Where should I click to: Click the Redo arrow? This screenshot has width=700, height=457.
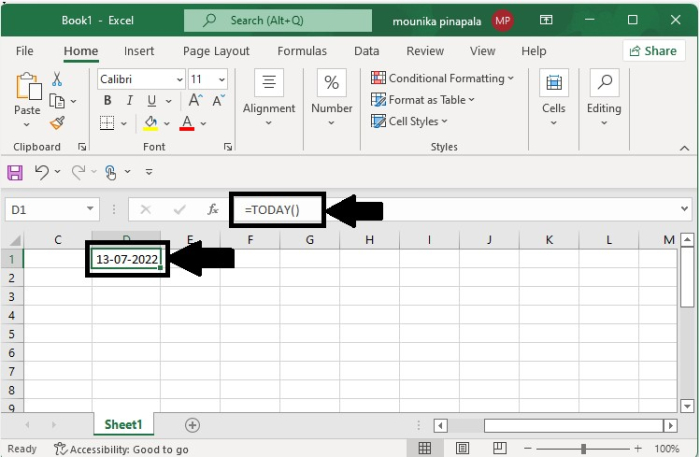pos(79,172)
